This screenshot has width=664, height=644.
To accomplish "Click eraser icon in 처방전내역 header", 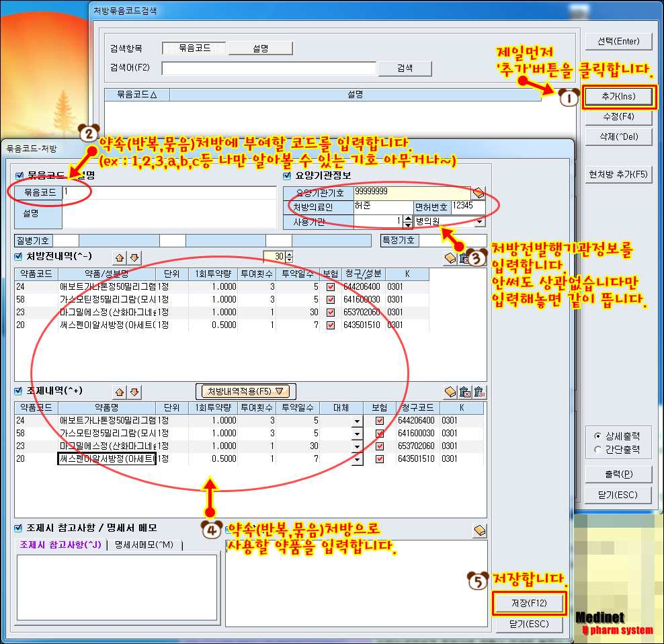I will [450, 258].
